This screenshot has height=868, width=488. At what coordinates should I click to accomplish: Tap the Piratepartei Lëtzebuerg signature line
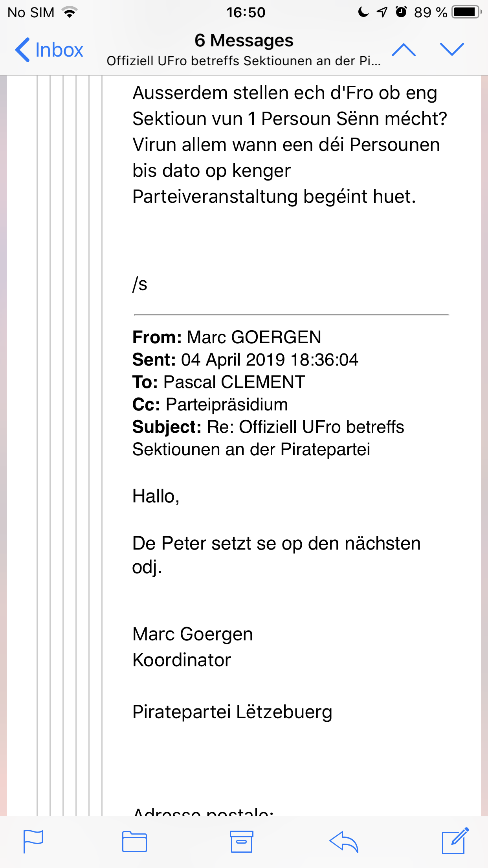tap(232, 712)
